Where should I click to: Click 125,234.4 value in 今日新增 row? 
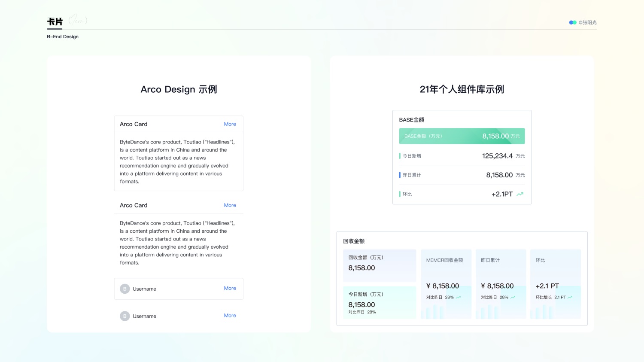(497, 156)
